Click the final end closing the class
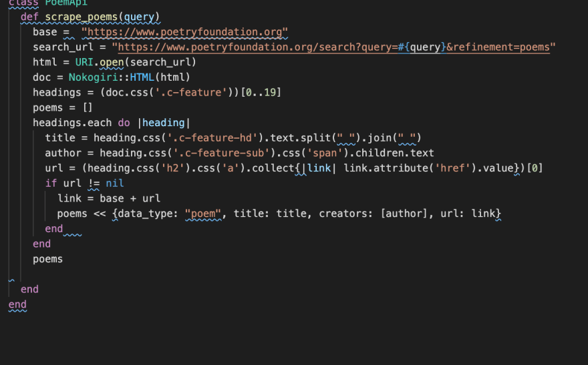 (x=17, y=305)
